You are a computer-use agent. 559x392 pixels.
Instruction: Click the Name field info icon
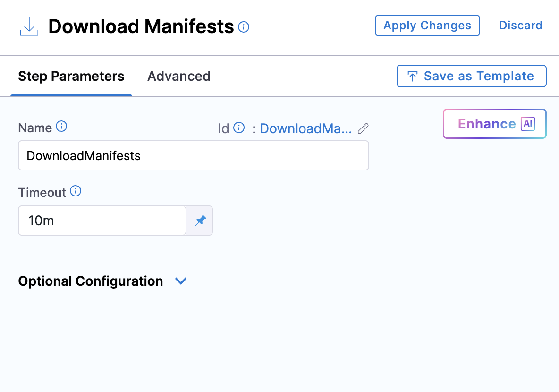pyautogui.click(x=61, y=127)
